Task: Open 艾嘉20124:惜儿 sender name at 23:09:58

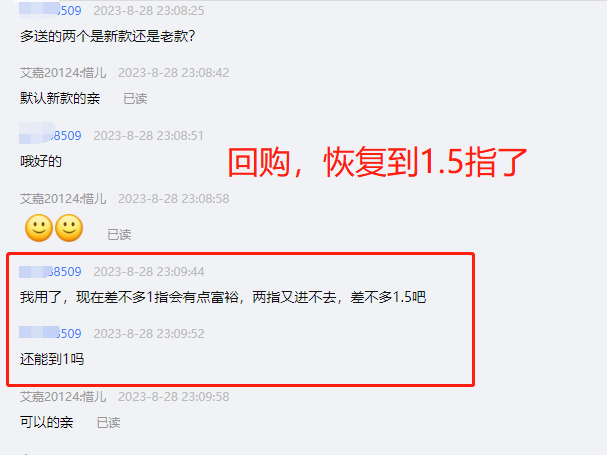Action: point(63,397)
